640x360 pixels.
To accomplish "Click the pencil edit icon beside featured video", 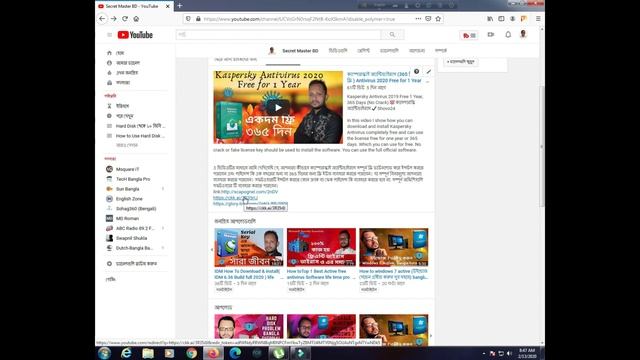I will click(429, 71).
